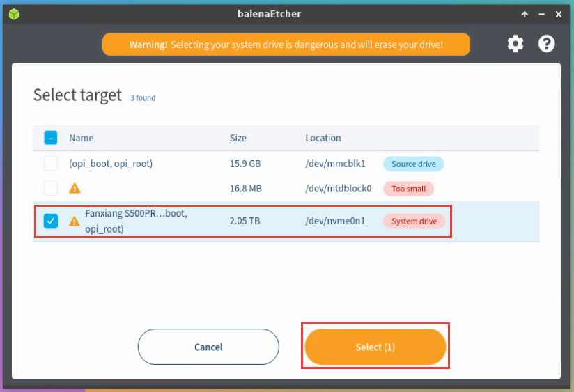Click the (opi_boot, opi_root) drive name
Viewport: 574px width, 392px height.
[x=111, y=164]
